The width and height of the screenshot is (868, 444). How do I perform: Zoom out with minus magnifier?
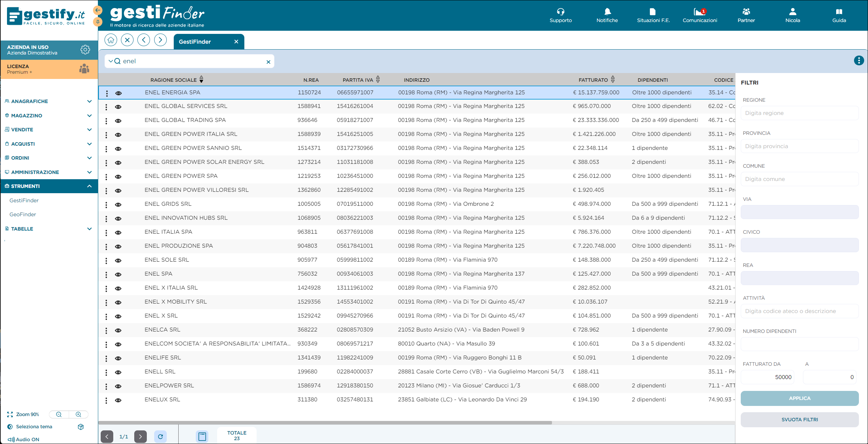coord(59,415)
